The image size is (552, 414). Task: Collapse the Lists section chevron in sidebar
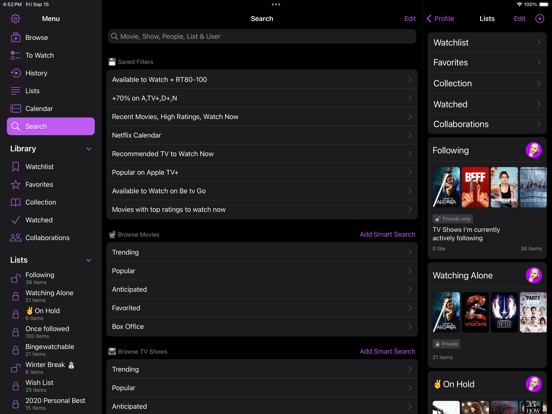(89, 260)
